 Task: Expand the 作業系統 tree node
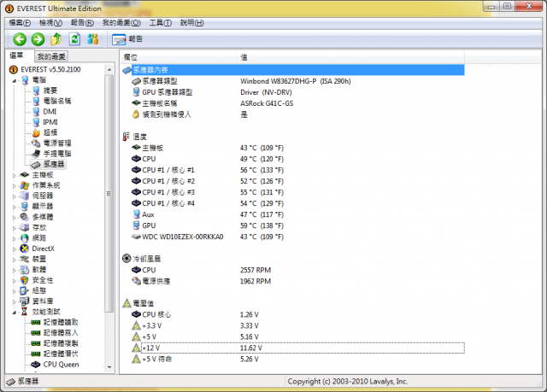pos(15,185)
